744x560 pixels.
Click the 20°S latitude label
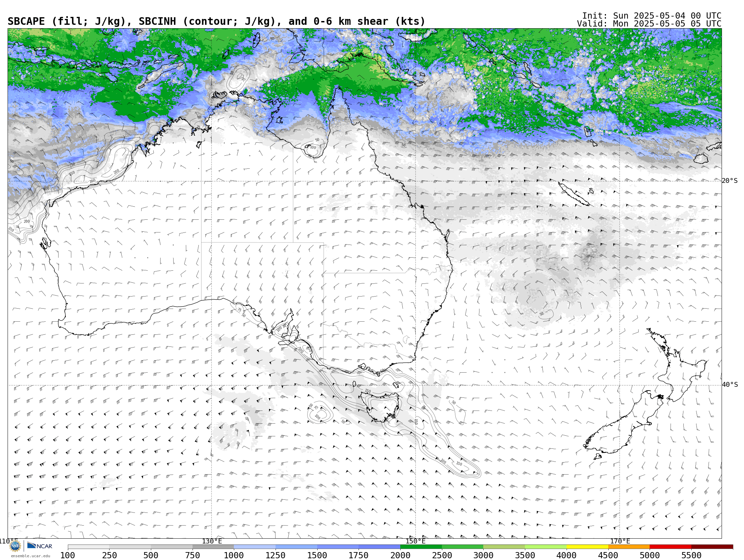(730, 181)
